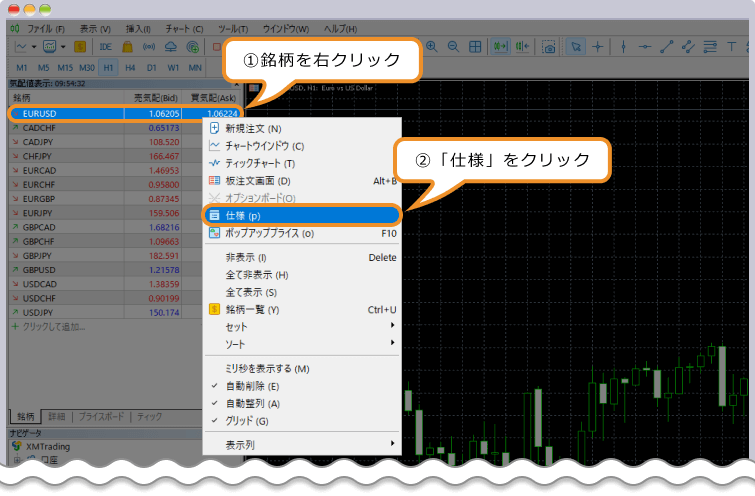Choose 非表示 (I) menu entry

pyautogui.click(x=302, y=257)
